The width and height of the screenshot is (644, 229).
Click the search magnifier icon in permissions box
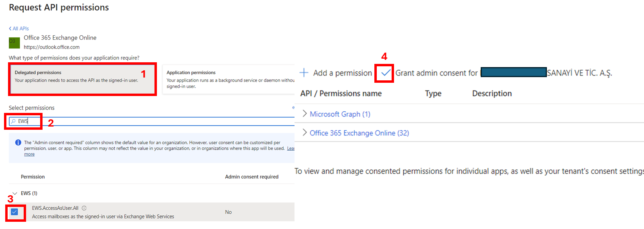click(13, 121)
